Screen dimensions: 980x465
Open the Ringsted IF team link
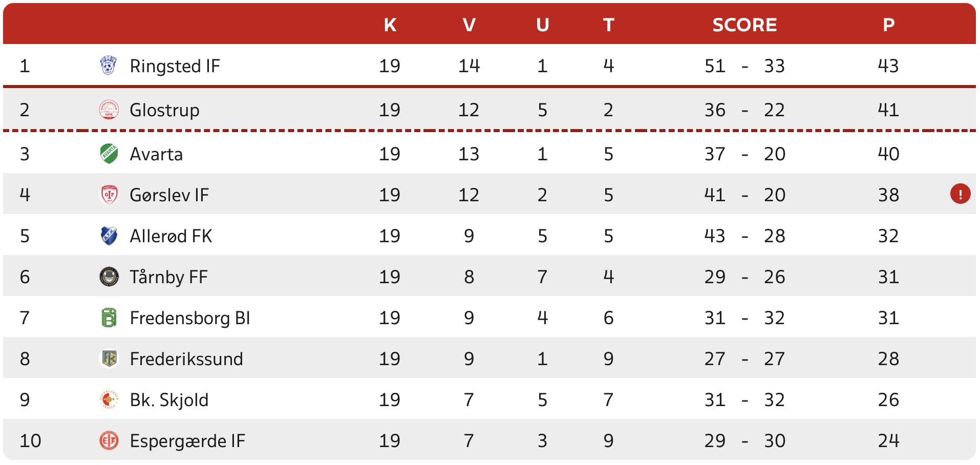tap(175, 66)
